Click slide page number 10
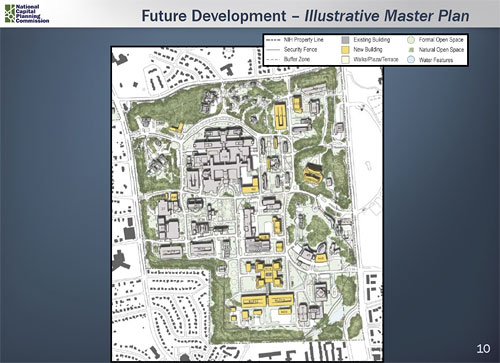This screenshot has width=500, height=363. (x=483, y=349)
